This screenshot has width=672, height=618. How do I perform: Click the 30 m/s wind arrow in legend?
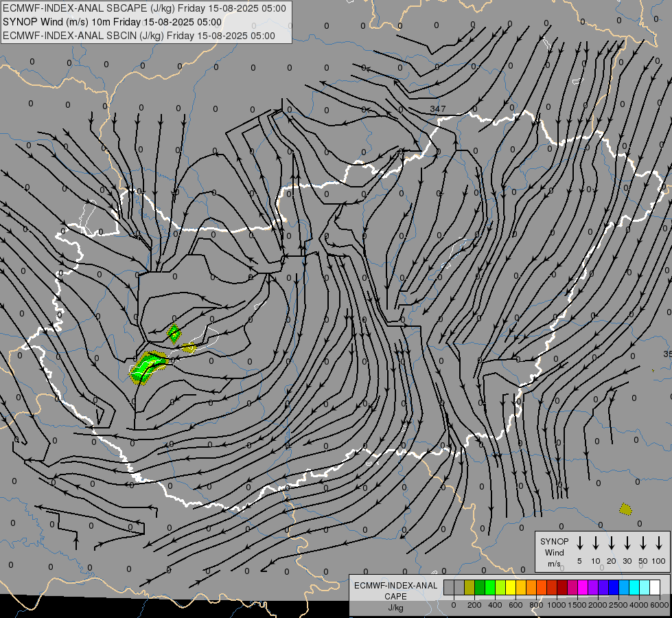point(627,542)
